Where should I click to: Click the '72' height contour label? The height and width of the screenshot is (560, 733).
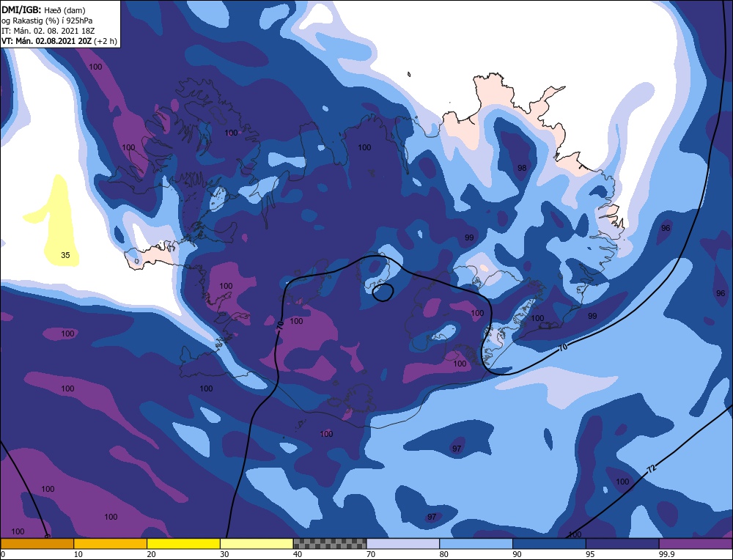click(652, 468)
